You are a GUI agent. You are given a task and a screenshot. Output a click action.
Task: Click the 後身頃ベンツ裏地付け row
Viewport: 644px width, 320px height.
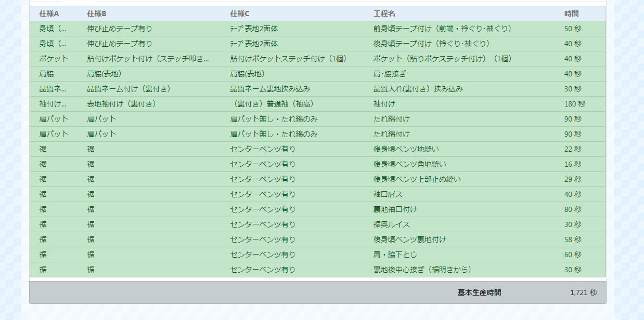click(409, 239)
